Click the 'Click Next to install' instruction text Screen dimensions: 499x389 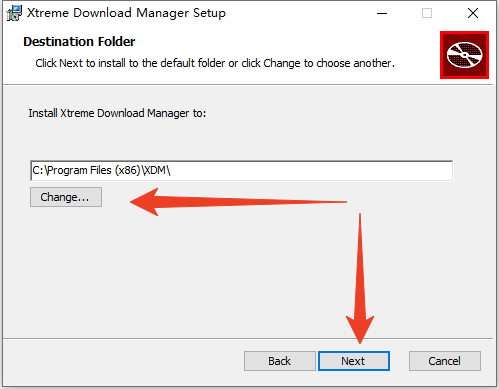coord(215,63)
